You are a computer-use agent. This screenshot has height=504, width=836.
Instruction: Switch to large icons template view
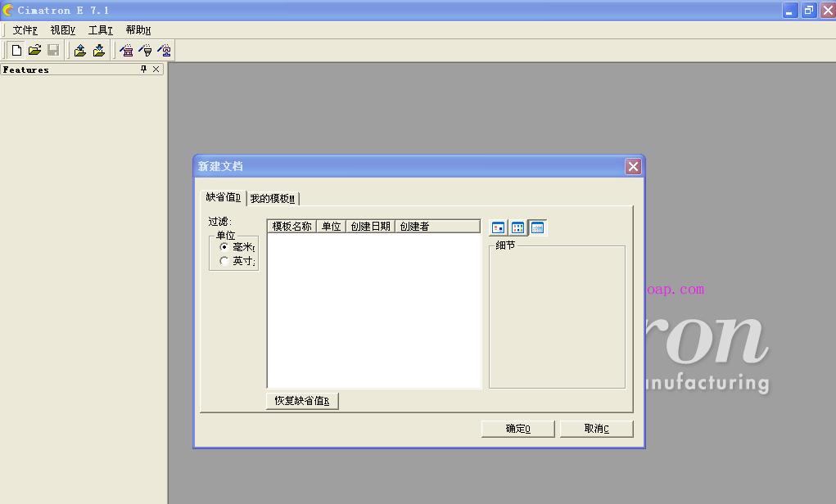click(x=498, y=228)
